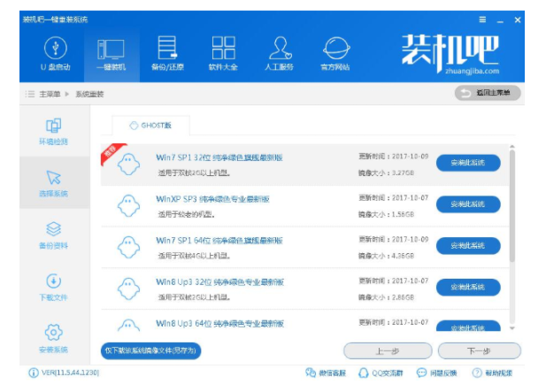546x392 pixels.
Task: Visit 官方网站 via the globe icon
Action: (x=335, y=54)
